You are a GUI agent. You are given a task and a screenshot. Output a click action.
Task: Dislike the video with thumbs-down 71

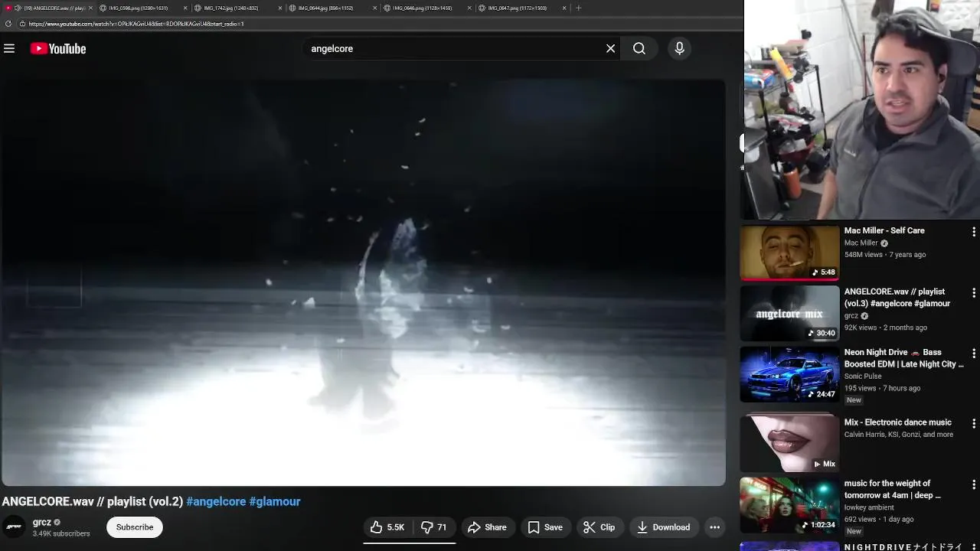(433, 527)
